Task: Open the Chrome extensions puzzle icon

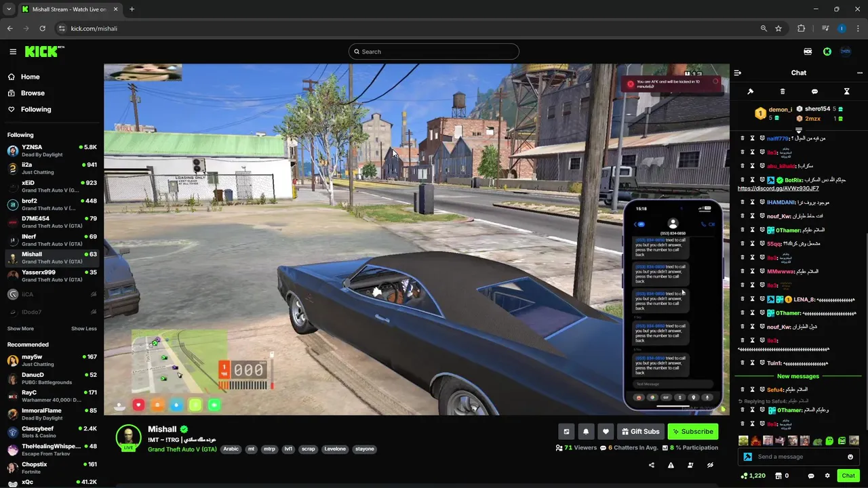Action: [802, 28]
